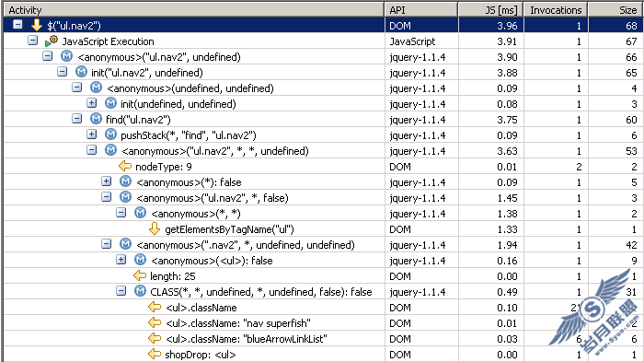The width and height of the screenshot is (644, 362).
Task: Click method icon of find("ul.nav2")
Action: click(96, 119)
